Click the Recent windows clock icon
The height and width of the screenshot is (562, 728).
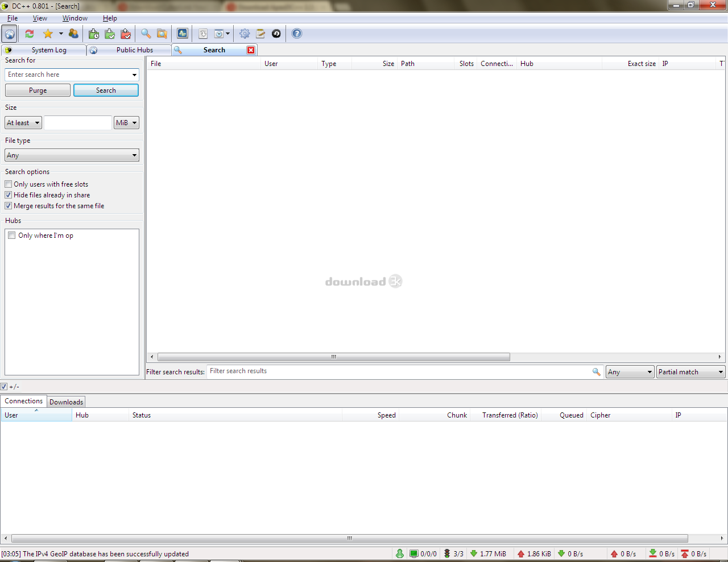(x=219, y=34)
